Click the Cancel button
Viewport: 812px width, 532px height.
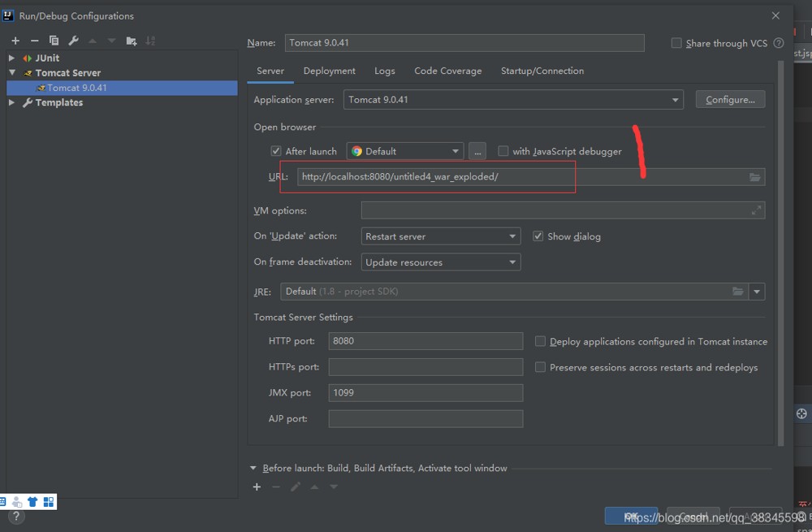point(693,516)
